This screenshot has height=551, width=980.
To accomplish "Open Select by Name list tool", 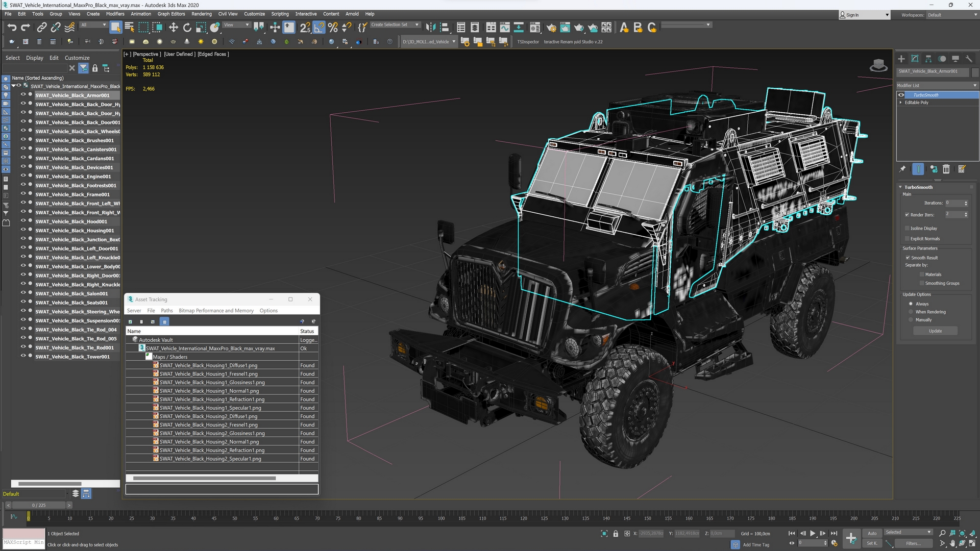I will point(130,28).
